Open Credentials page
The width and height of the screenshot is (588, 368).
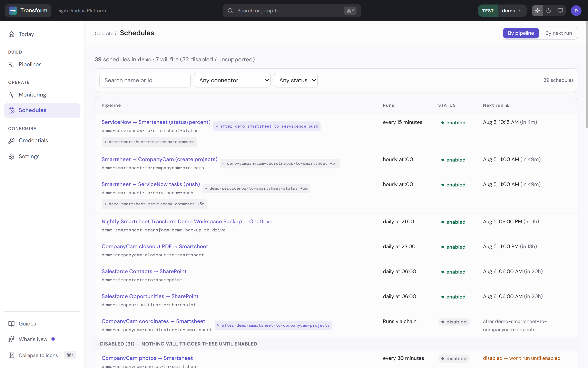[42, 141]
